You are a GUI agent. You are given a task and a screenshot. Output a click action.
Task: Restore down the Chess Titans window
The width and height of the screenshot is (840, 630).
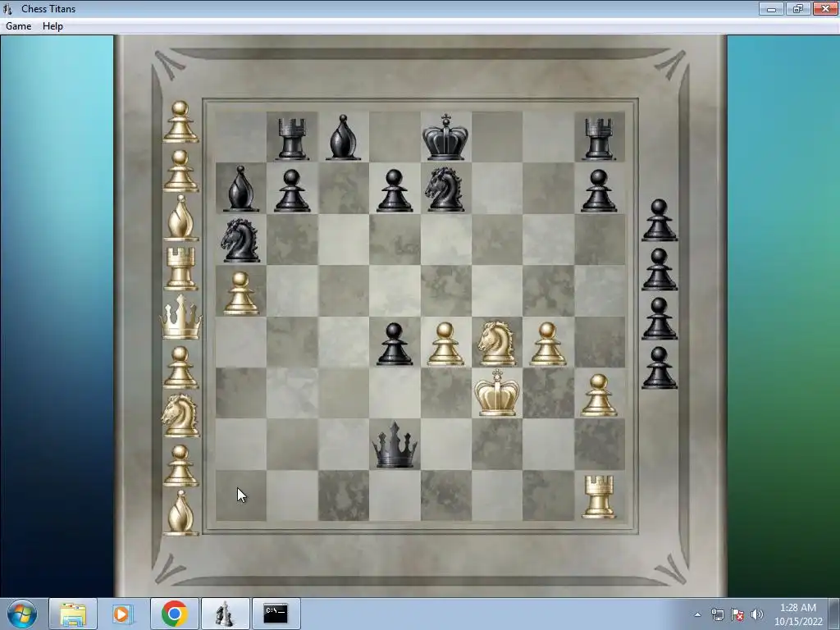click(797, 8)
